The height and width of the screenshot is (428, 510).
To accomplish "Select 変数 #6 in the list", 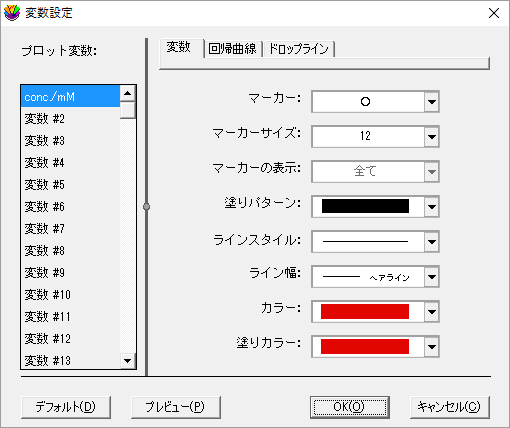I will point(70,207).
